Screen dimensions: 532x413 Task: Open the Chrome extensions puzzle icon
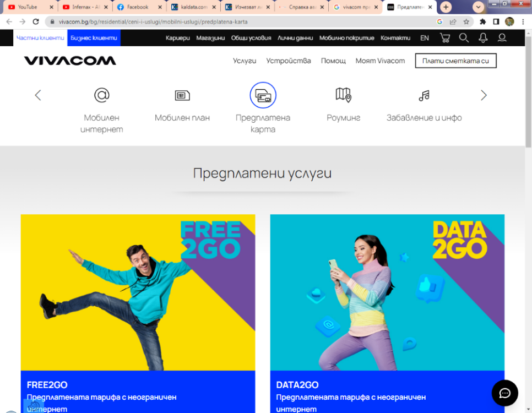coord(482,21)
